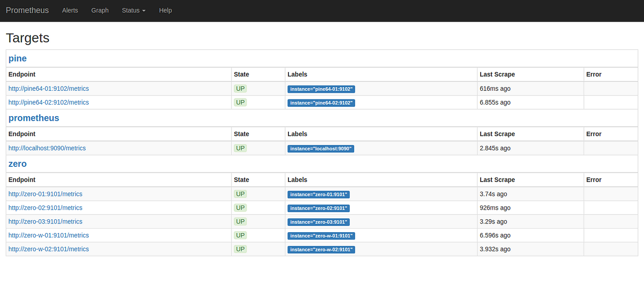Open http://zero-w-01:9101/metrics endpoint
644x282 pixels.
click(49, 235)
